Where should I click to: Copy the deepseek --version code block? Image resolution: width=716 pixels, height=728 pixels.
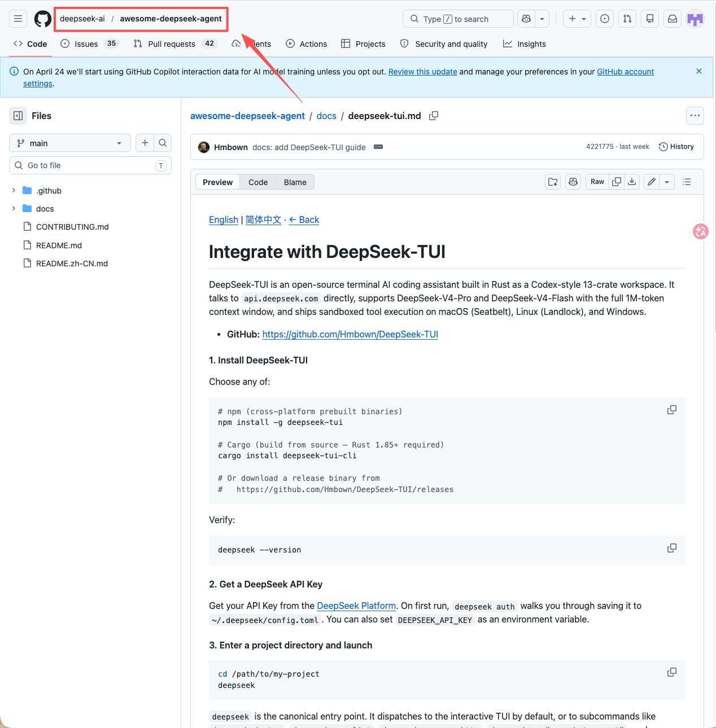tap(672, 548)
